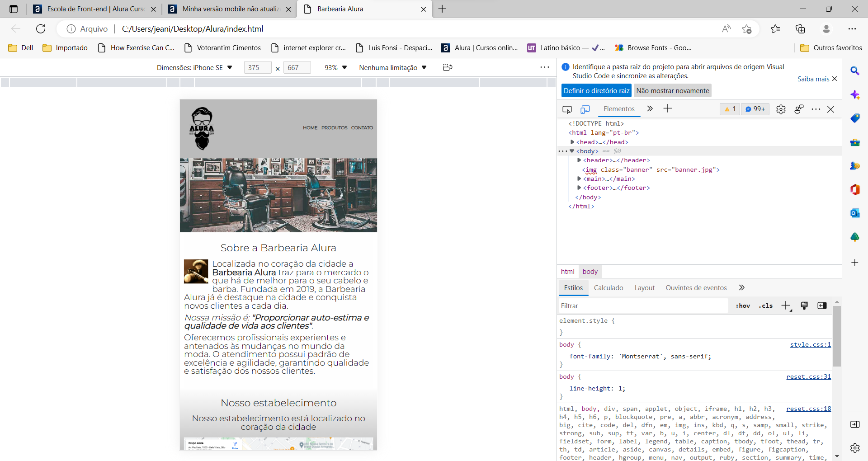Click the paintbrush rendering emulation icon in Styles
The image size is (868, 461).
(804, 306)
